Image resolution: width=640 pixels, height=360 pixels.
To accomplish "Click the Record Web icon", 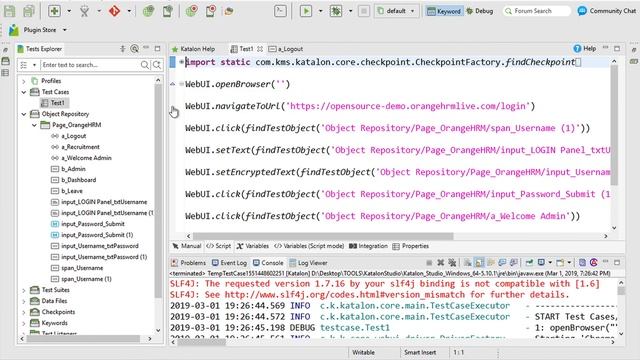I will click(191, 11).
